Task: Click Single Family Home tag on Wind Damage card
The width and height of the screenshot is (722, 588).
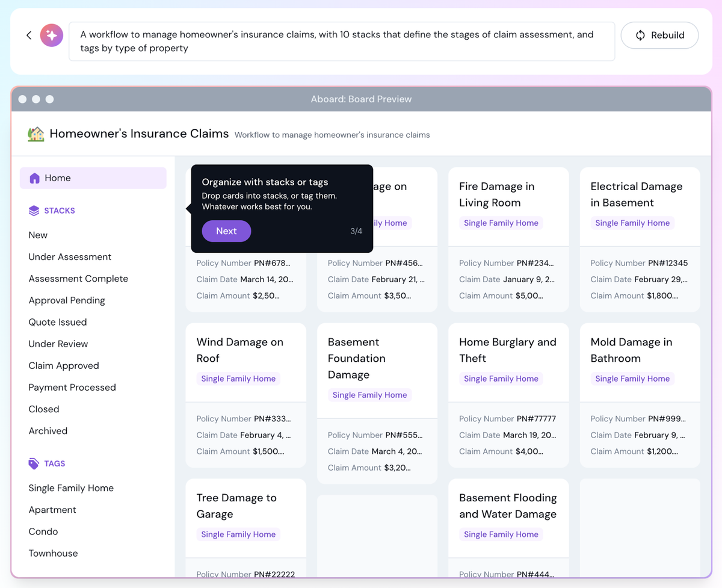Action: point(238,379)
